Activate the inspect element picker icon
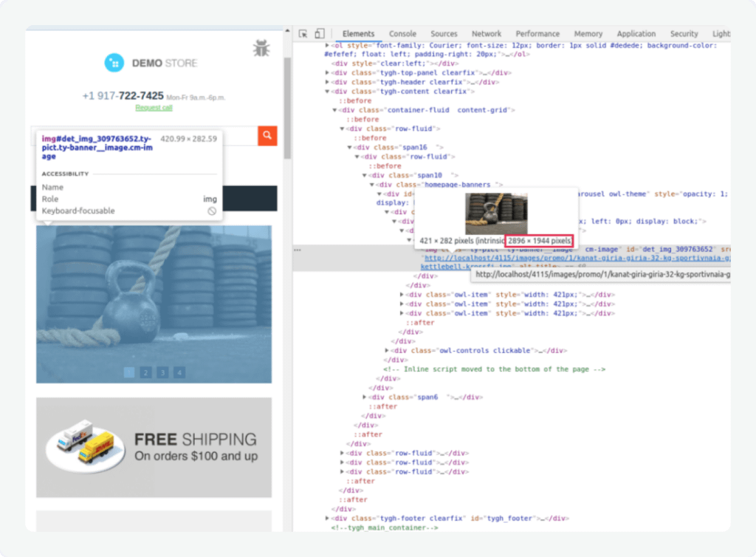The width and height of the screenshot is (756, 557). 303,33
